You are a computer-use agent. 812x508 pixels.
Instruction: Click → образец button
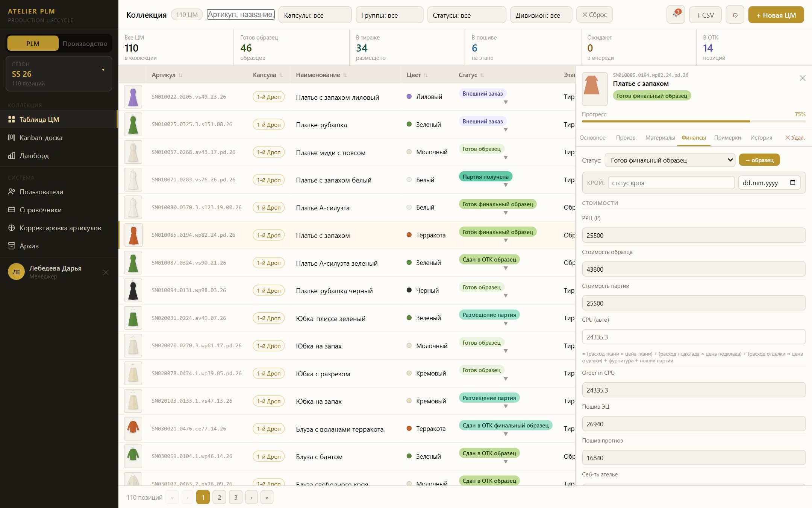click(759, 160)
